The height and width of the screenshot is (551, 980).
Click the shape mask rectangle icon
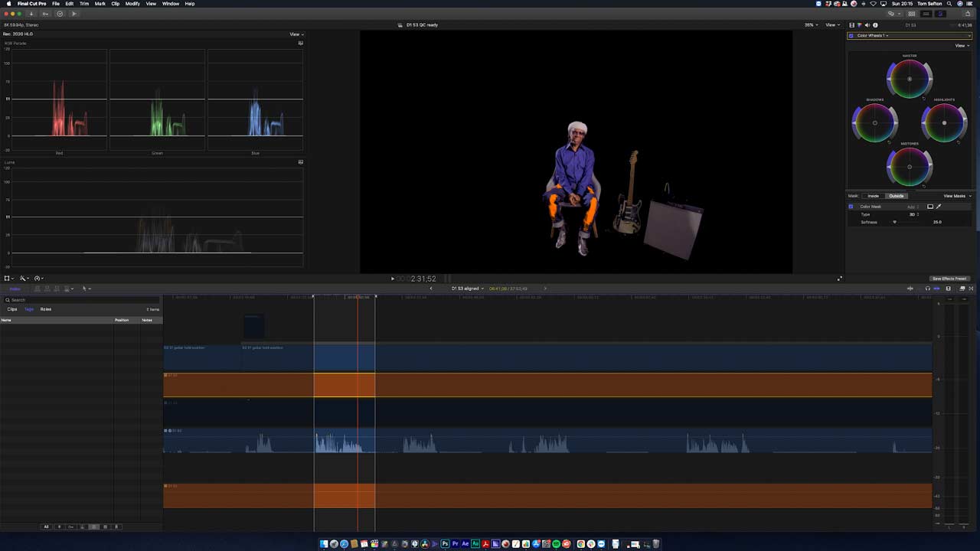[930, 207]
